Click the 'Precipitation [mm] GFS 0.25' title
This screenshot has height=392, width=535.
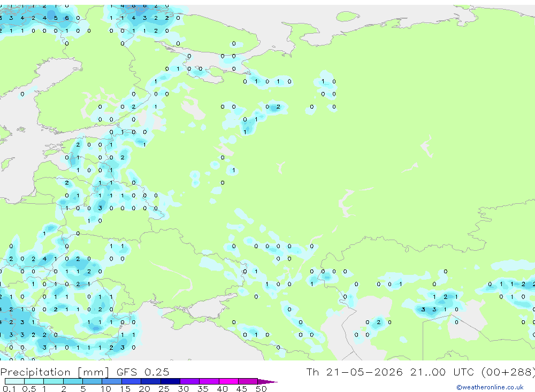pos(85,372)
